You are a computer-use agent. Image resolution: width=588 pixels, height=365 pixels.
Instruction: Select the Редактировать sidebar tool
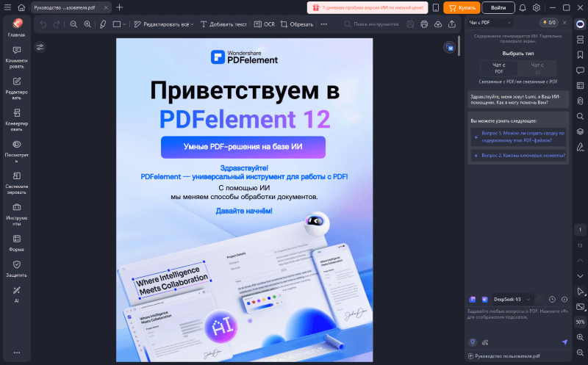click(16, 89)
